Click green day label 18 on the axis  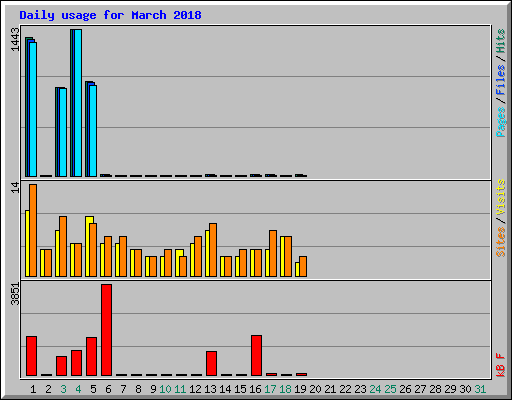click(285, 389)
